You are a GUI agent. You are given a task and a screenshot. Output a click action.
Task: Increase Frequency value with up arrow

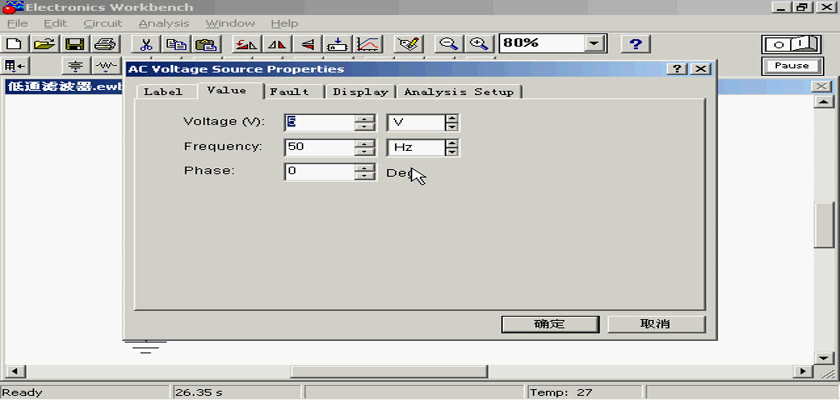365,144
